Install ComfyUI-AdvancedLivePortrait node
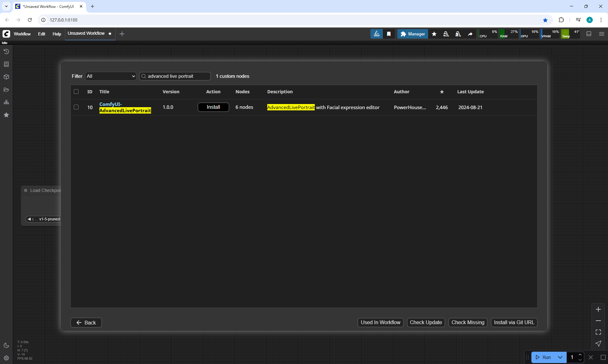 pos(213,107)
